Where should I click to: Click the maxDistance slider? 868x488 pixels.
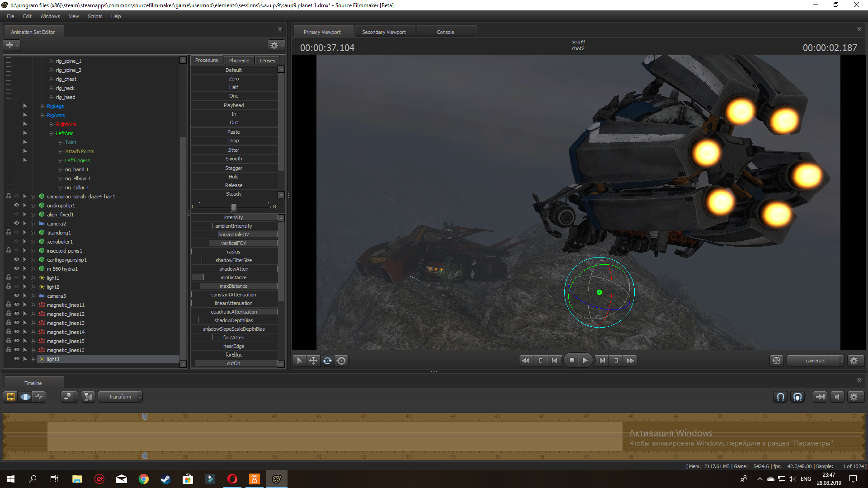coord(234,286)
